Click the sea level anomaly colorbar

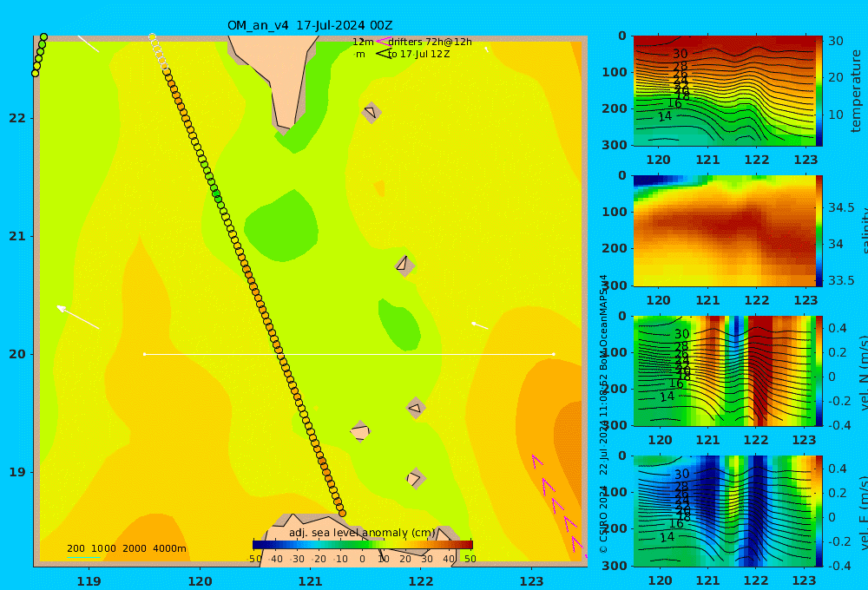point(363,545)
